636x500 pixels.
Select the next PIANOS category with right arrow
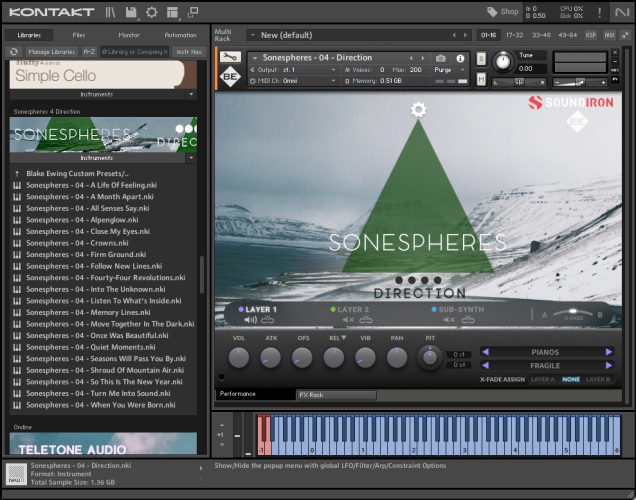click(x=608, y=352)
